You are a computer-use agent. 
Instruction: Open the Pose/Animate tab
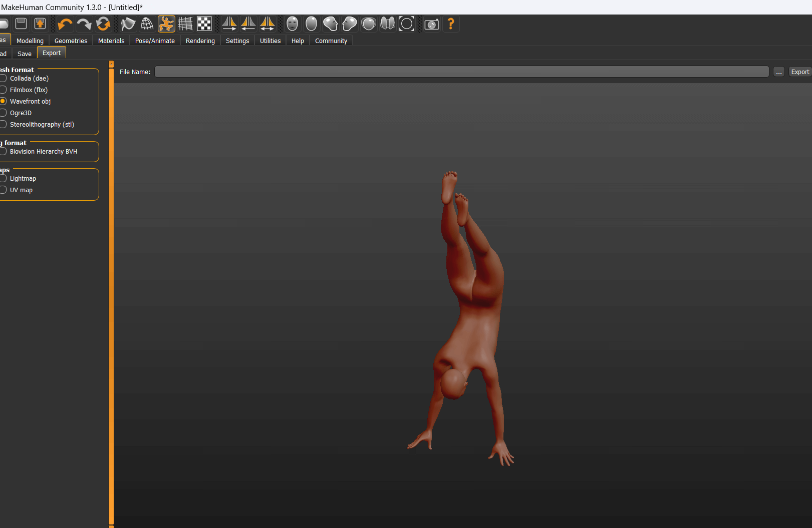tap(155, 41)
